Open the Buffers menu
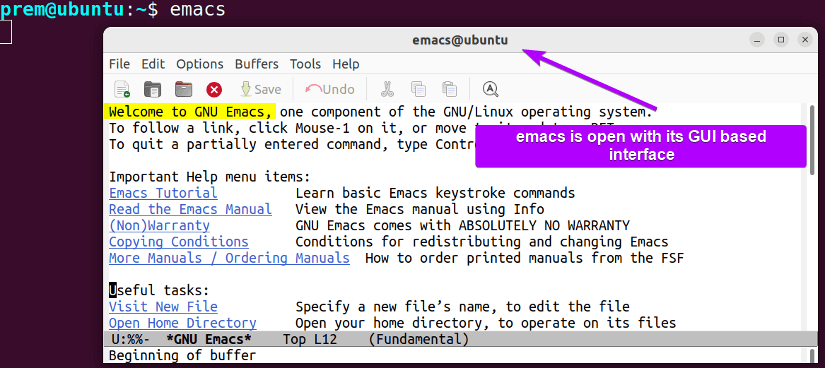The height and width of the screenshot is (368, 825). pos(257,64)
